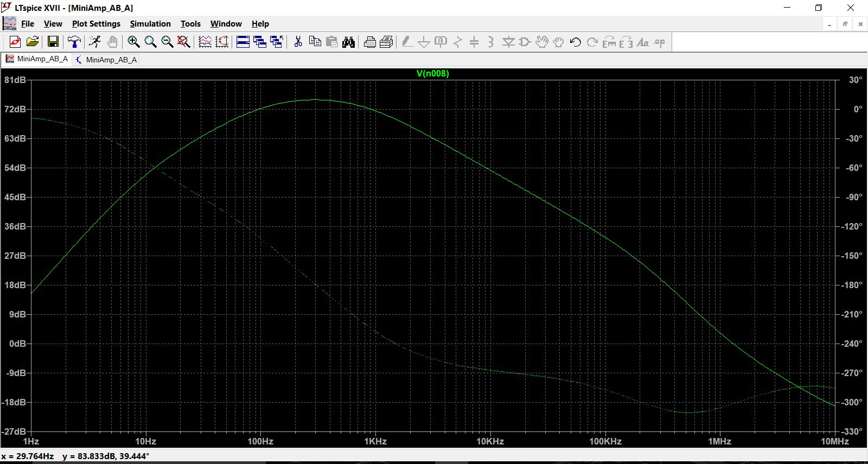Screen dimensions: 868x464
Task: Open the Window menu
Action: click(226, 24)
